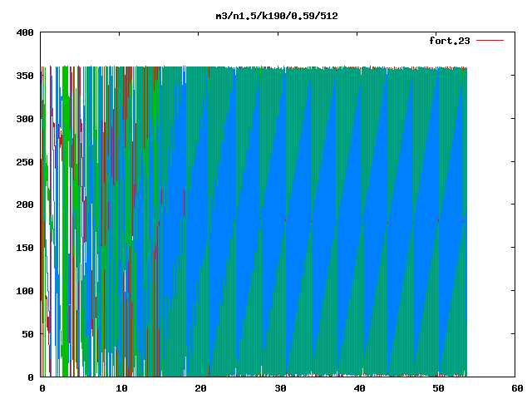Screen dimensions: 532x399
Task: Click the x-axis label 50
Action: 438,388
